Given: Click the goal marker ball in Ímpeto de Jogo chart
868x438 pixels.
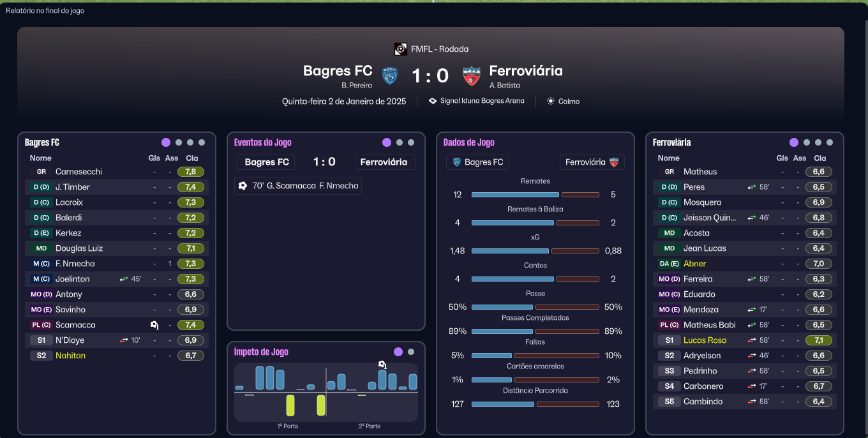Looking at the screenshot, I should 382,365.
